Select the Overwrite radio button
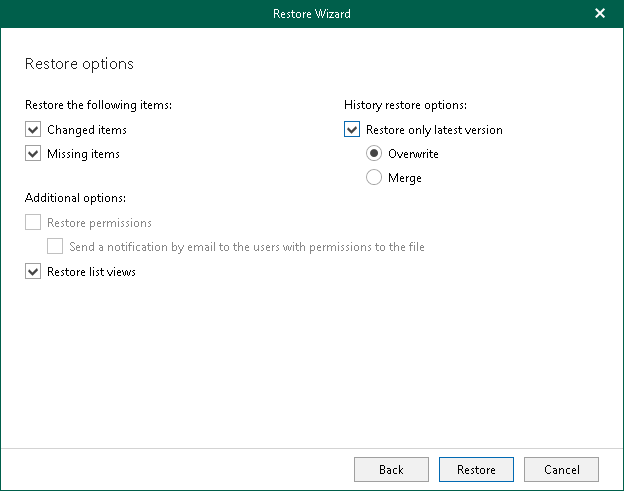624x491 pixels. click(x=374, y=154)
